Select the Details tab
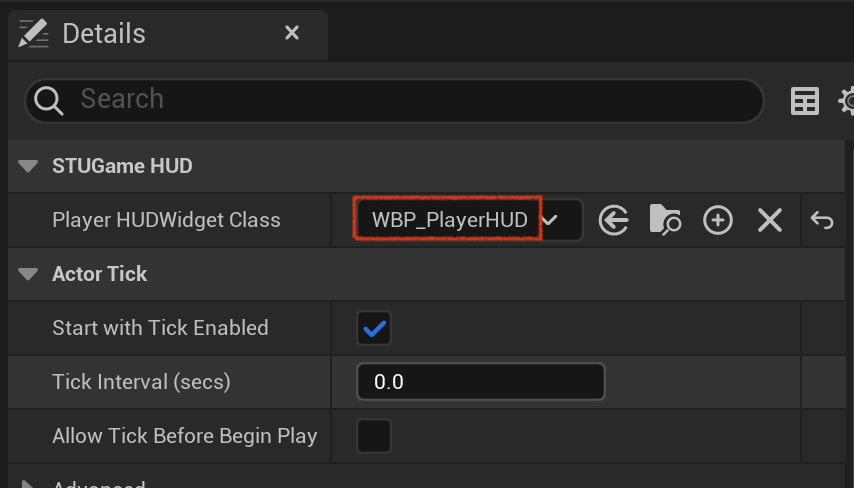854x488 pixels. (x=103, y=34)
